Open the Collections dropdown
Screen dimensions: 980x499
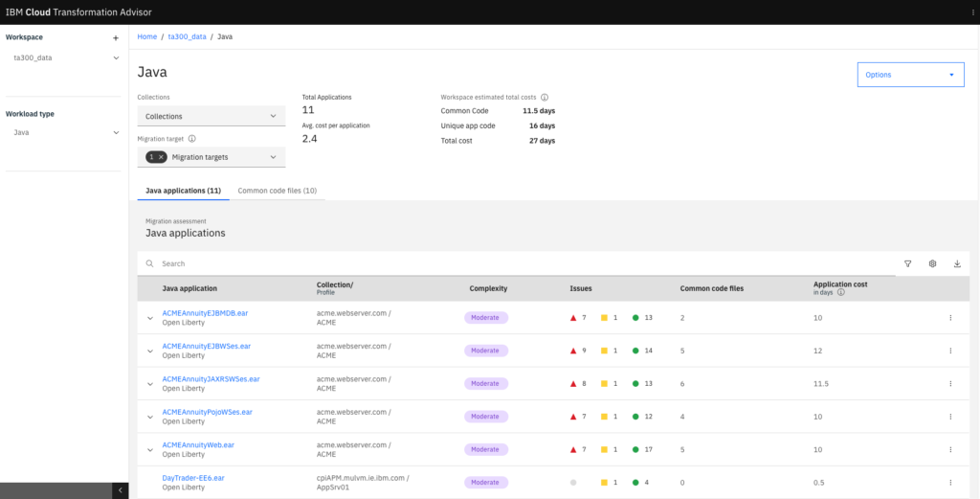click(211, 117)
